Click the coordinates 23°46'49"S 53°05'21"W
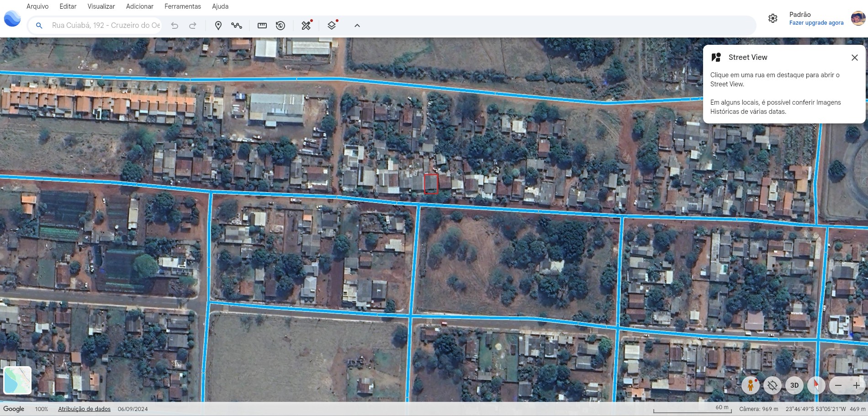The height and width of the screenshot is (416, 868). click(x=815, y=409)
